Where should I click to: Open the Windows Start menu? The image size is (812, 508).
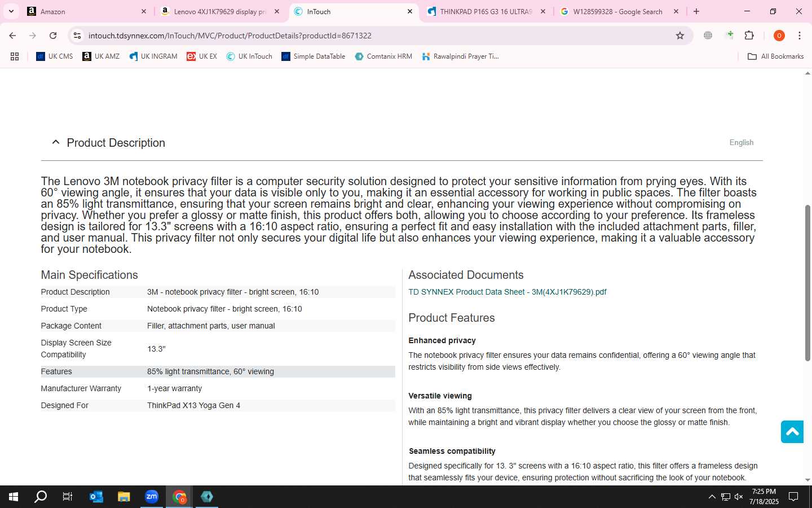click(x=14, y=497)
